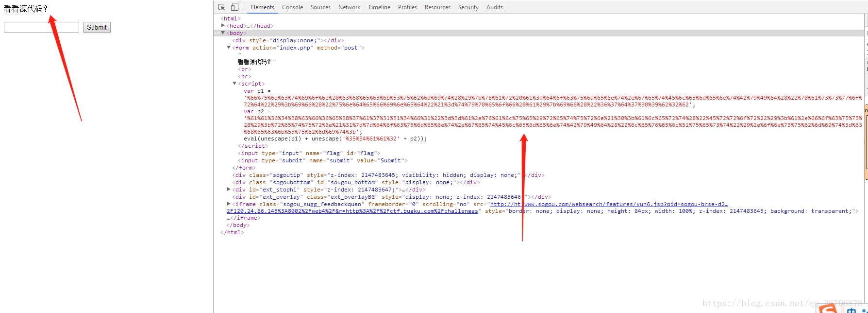Select the closing body tag row
868x313 pixels.
coord(238,225)
